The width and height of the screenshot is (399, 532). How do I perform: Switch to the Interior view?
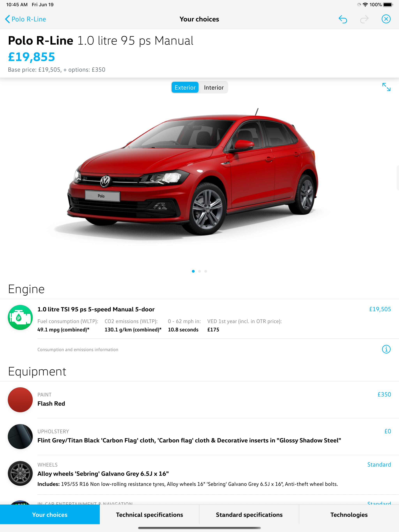(214, 87)
